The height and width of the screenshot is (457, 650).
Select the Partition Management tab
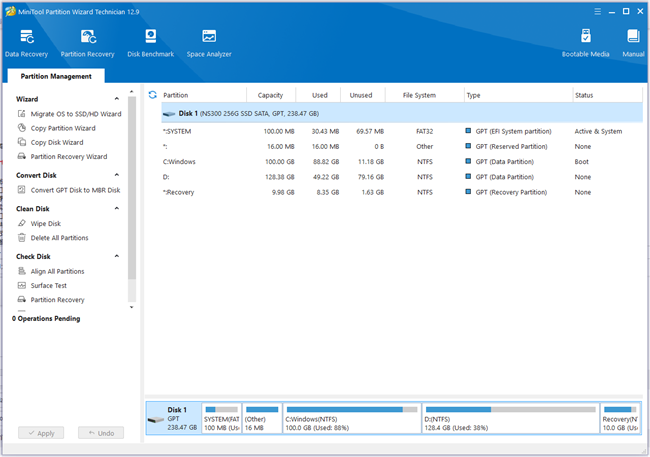tap(56, 76)
